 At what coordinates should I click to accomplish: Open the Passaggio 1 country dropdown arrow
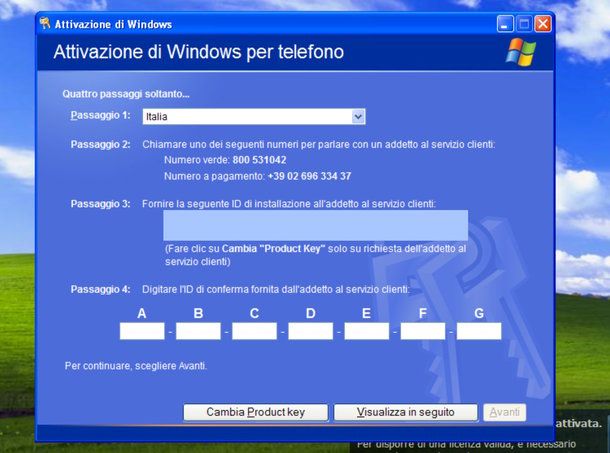click(x=358, y=116)
